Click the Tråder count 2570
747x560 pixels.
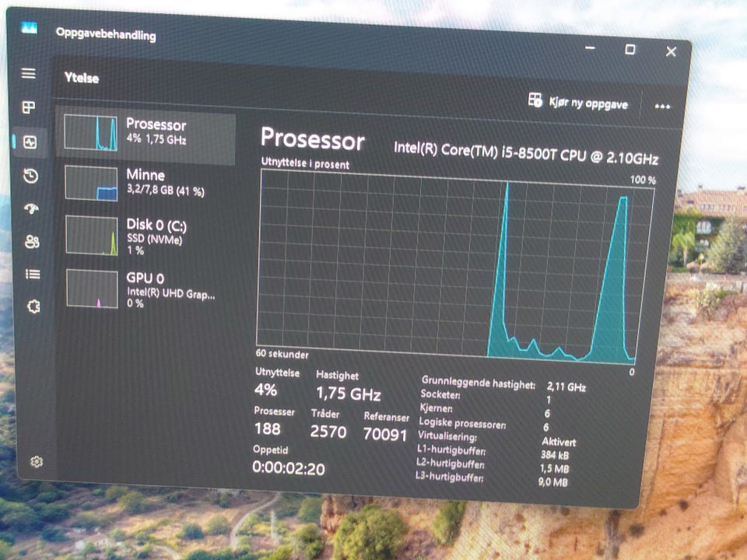(x=328, y=432)
